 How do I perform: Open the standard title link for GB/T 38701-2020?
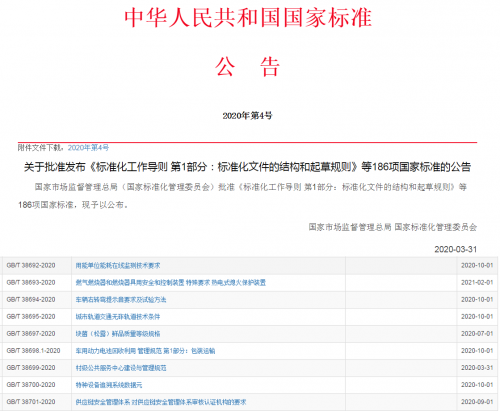click(161, 402)
